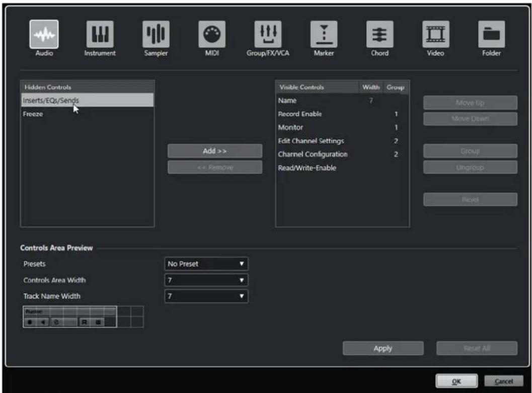Click the R read-enable icon in preview
Image resolution: width=532 pixels, height=393 pixels.
[84, 322]
